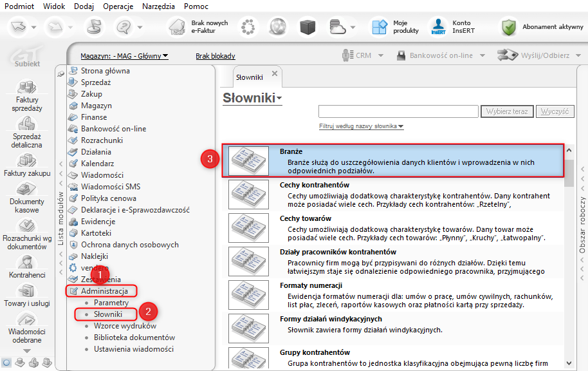Open the Wyślij/Odbierz dropdown
The image size is (588, 371).
tap(538, 55)
